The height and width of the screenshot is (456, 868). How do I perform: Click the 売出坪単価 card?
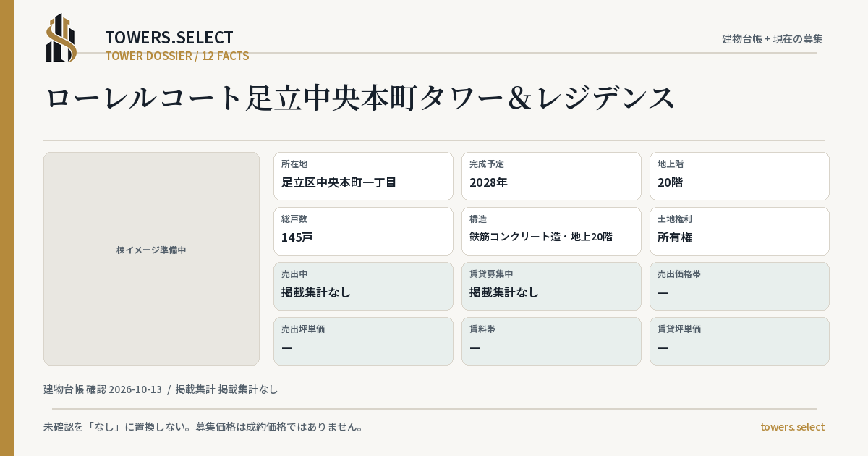363,341
